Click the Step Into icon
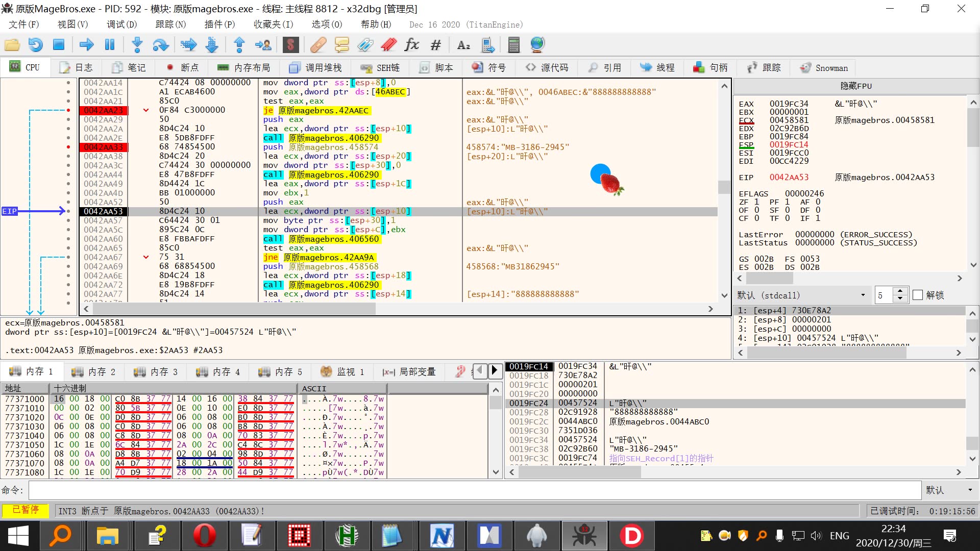Image resolution: width=980 pixels, height=551 pixels. point(137,45)
